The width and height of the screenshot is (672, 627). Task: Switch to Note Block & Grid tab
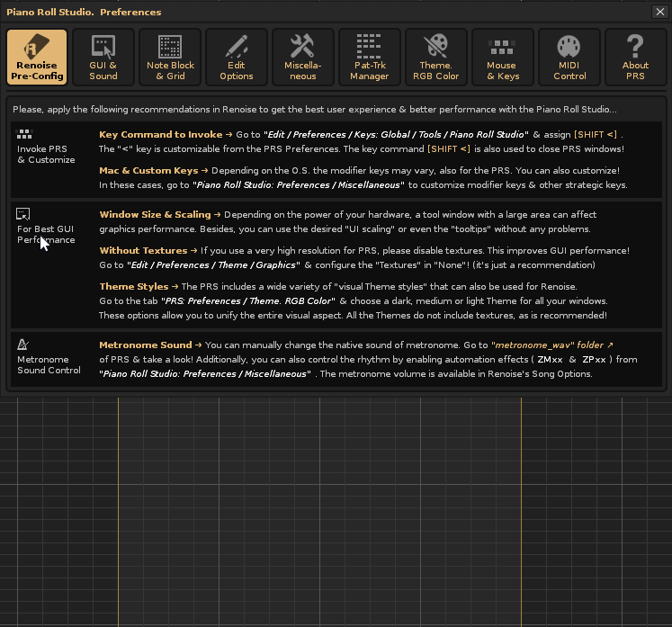[170, 57]
